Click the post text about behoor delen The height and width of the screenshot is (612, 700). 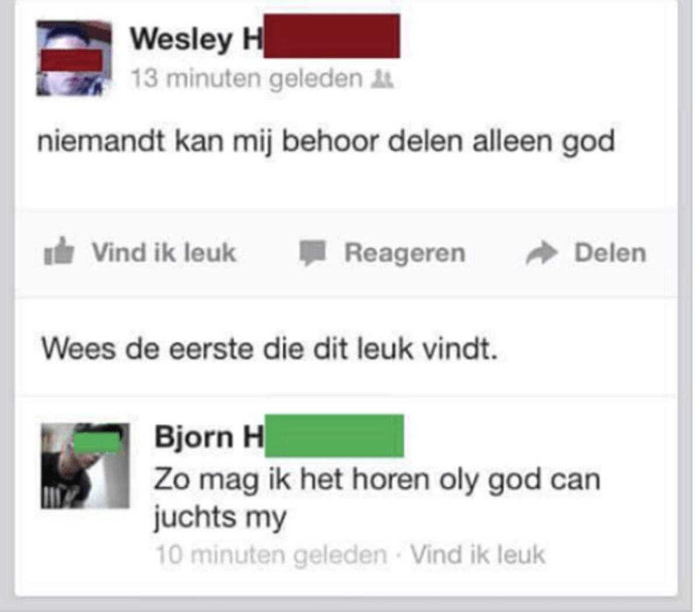tap(326, 142)
